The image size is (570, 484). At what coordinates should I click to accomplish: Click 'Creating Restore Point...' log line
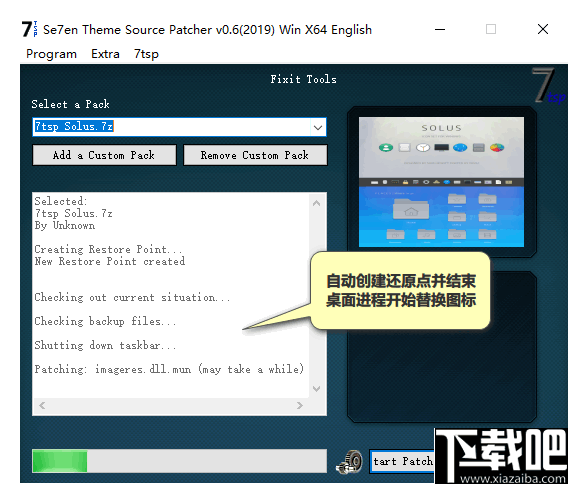point(108,249)
